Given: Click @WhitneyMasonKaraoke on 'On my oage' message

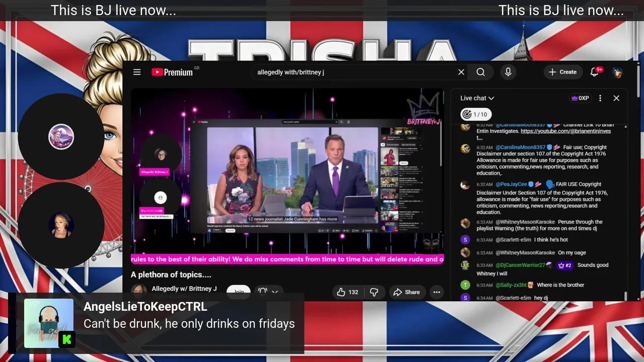Looking at the screenshot, I should tap(525, 252).
